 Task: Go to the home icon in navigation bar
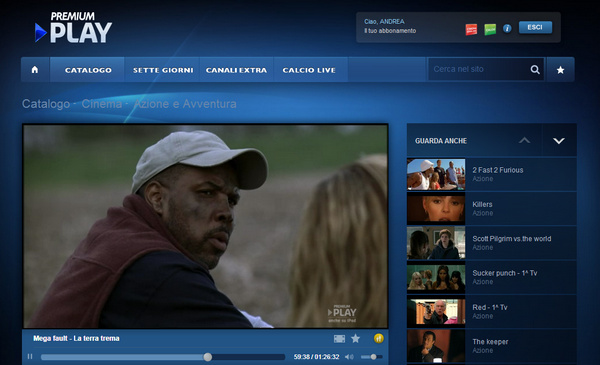(35, 70)
